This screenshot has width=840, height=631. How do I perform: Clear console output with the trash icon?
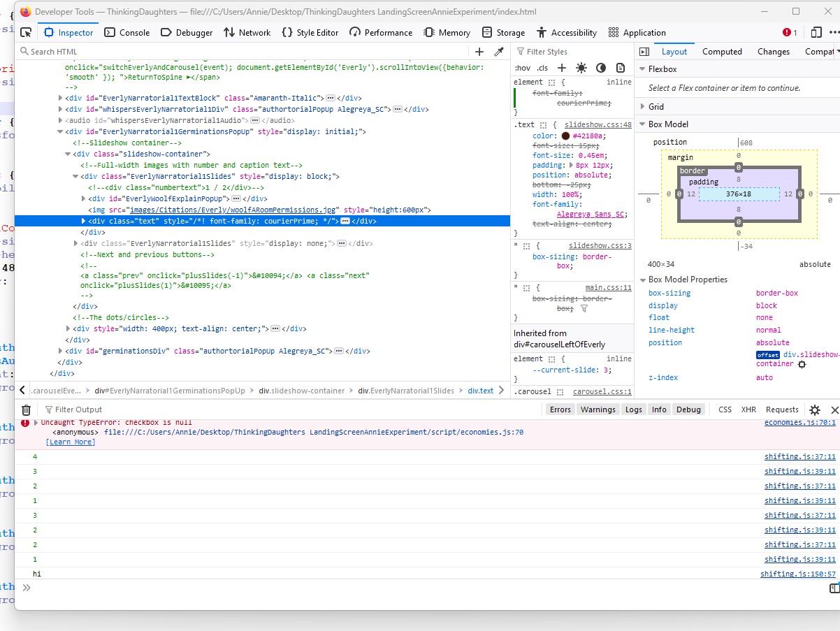pyautogui.click(x=26, y=409)
